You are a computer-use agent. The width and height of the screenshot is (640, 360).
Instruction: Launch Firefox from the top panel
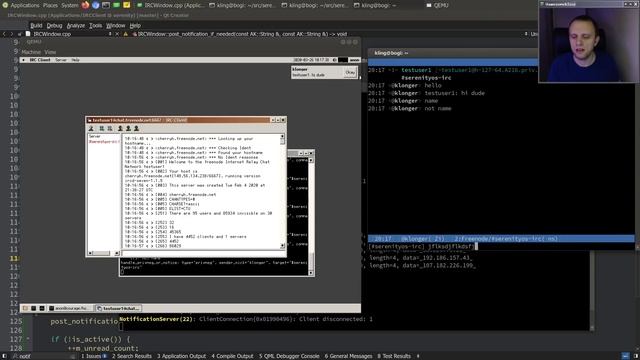[x=85, y=5]
